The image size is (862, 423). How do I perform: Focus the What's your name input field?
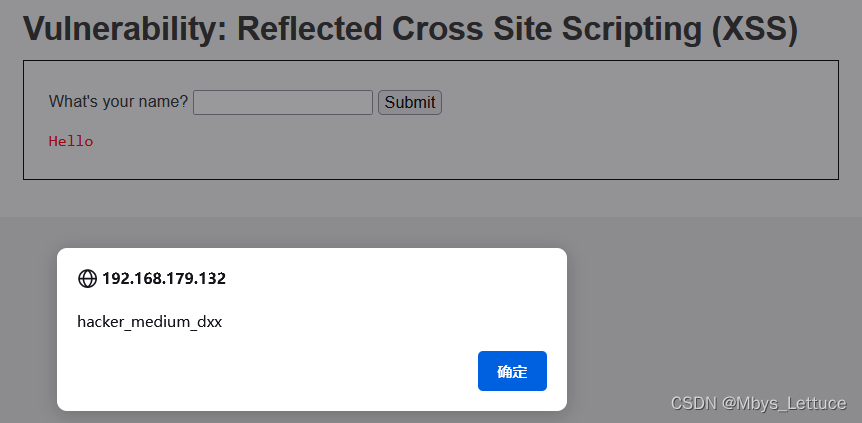pyautogui.click(x=283, y=102)
